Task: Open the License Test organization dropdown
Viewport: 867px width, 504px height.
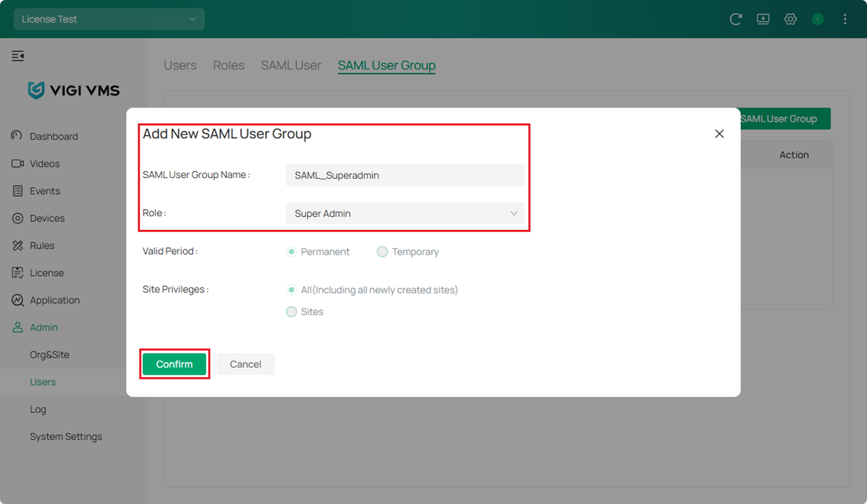Action: [109, 19]
